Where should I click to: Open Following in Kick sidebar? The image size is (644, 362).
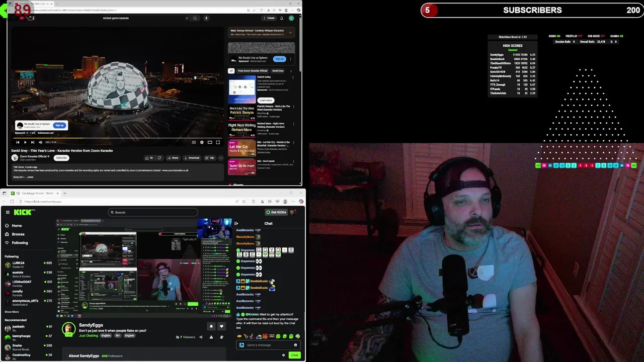pos(17,243)
